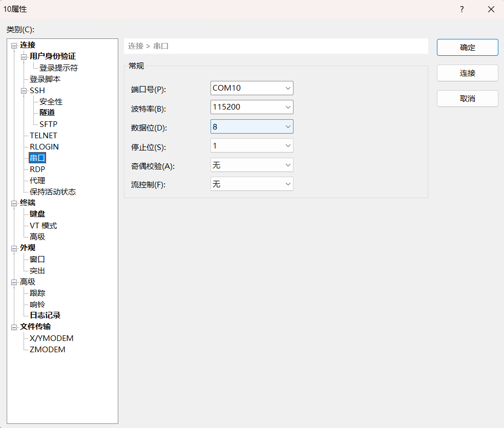This screenshot has width=504, height=428.
Task: Go to the 键盘 settings page
Action: tap(37, 214)
